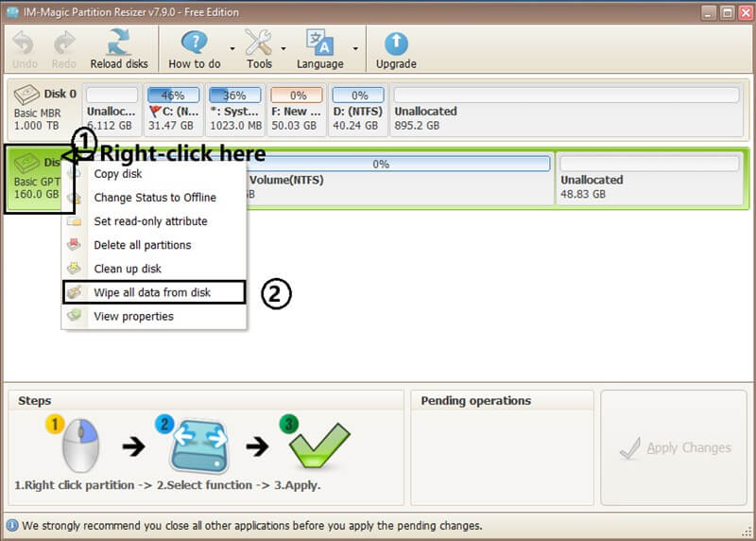Open the Tools wrench icon
Image resolution: width=756 pixels, height=541 pixels.
point(258,43)
